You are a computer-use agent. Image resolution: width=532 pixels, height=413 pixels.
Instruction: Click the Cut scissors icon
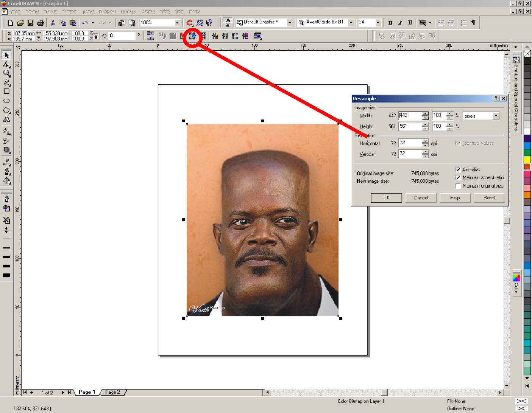pyautogui.click(x=53, y=23)
